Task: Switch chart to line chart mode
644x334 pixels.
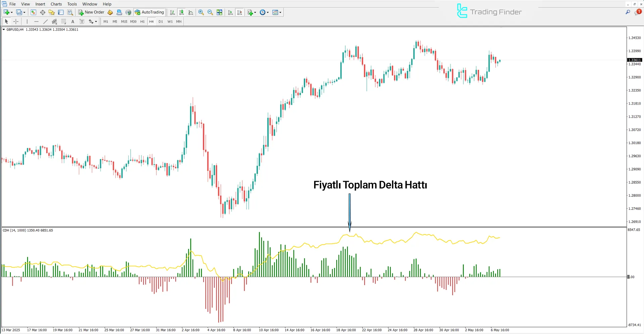Action: pyautogui.click(x=191, y=12)
